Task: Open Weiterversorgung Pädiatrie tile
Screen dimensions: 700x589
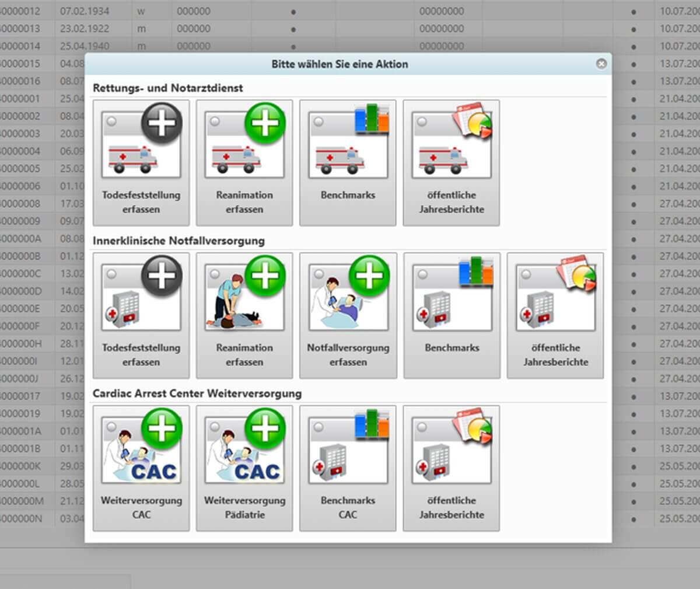Action: (x=244, y=468)
